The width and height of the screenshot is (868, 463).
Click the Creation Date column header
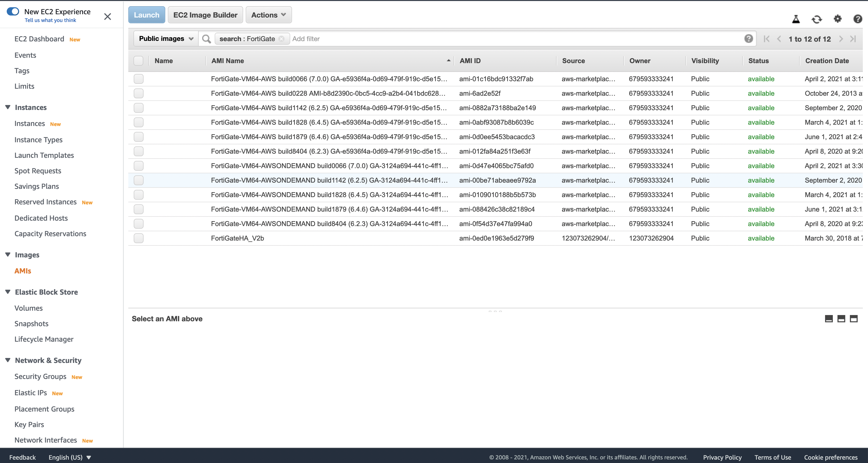tap(827, 61)
